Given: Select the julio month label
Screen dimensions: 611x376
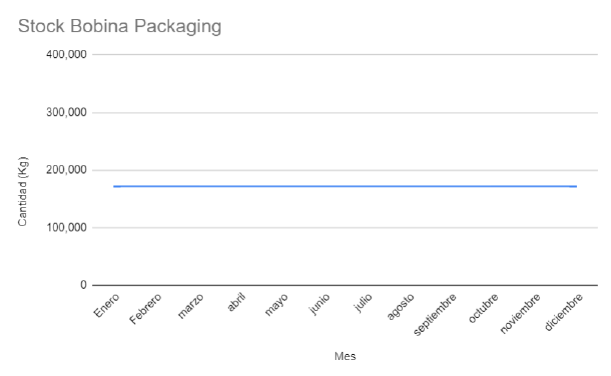Looking at the screenshot, I should coord(363,303).
